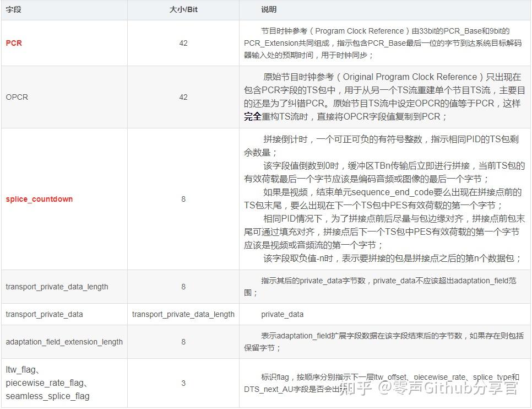Viewport: 532px width, 409px height.
Task: Click the 字段 column header
Action: coord(13,10)
